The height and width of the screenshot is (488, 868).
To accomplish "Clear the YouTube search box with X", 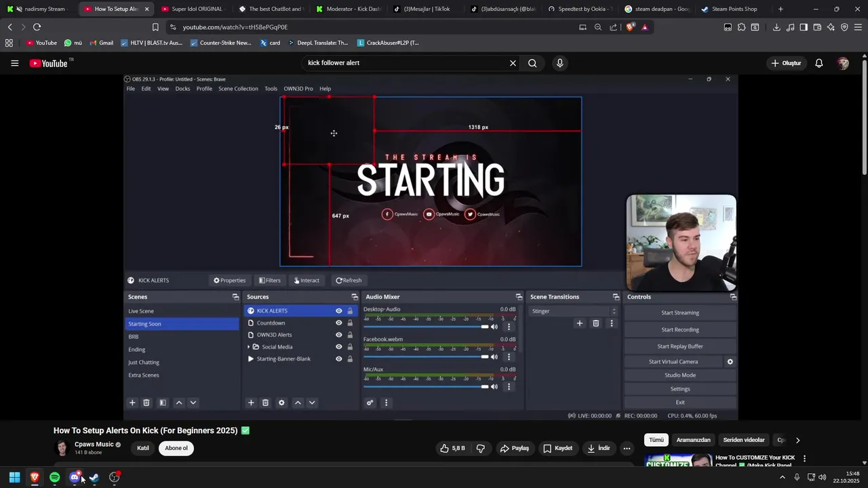I will point(513,63).
